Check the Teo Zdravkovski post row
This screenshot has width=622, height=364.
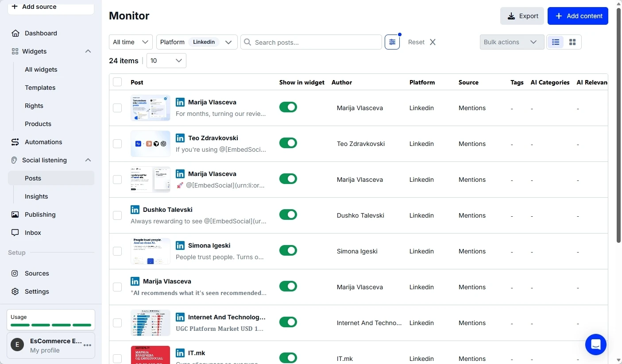(x=117, y=144)
